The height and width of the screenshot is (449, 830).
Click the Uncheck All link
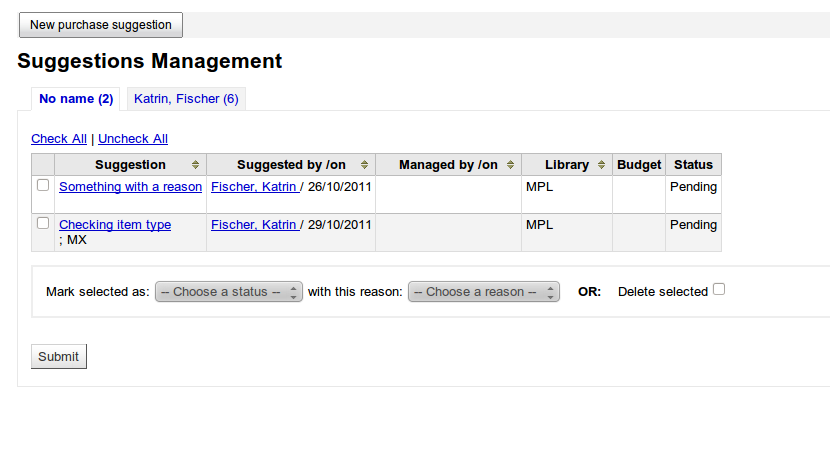[x=133, y=139]
